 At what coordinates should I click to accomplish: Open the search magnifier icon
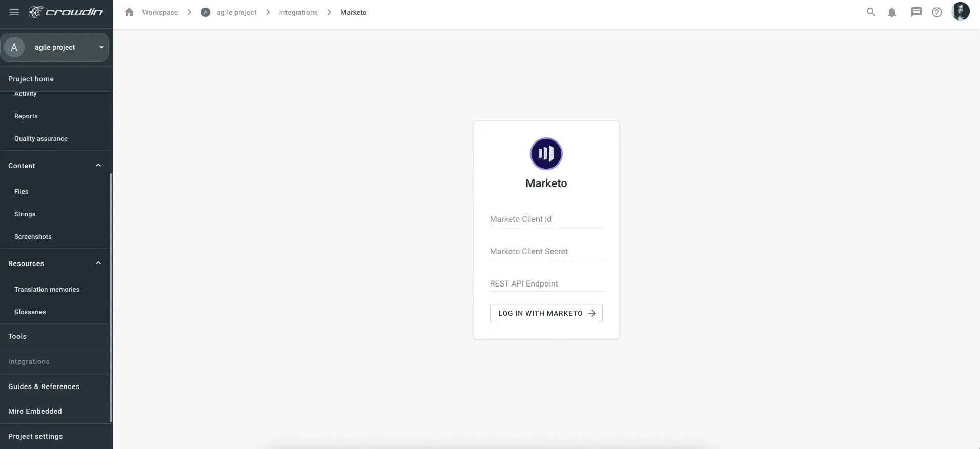(871, 12)
